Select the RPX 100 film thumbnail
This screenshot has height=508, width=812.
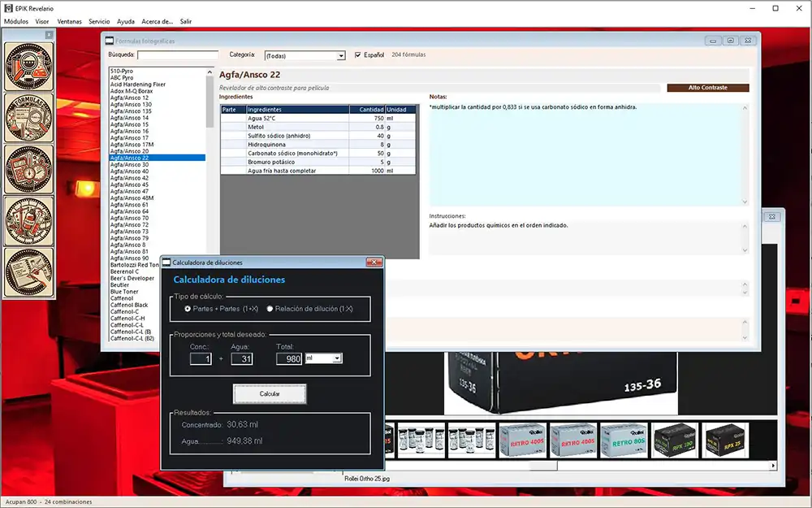pos(674,440)
